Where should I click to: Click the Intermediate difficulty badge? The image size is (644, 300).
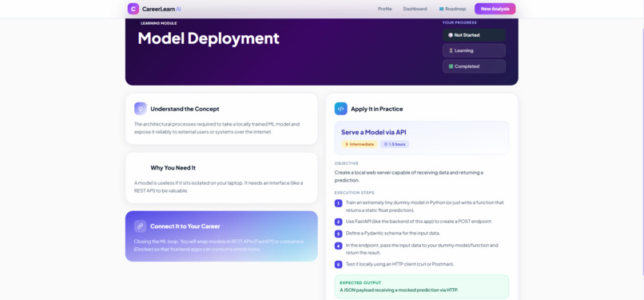point(360,144)
